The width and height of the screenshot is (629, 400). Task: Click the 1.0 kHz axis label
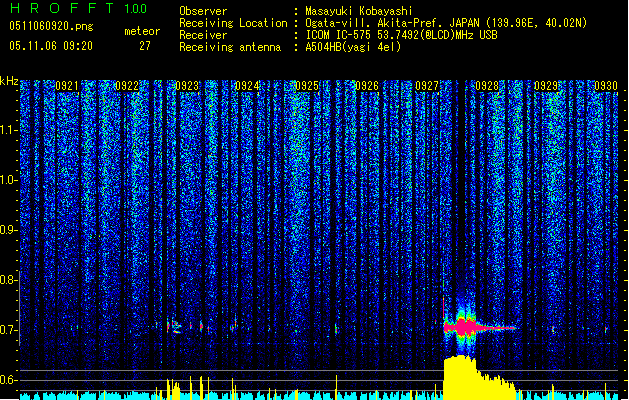[8, 179]
